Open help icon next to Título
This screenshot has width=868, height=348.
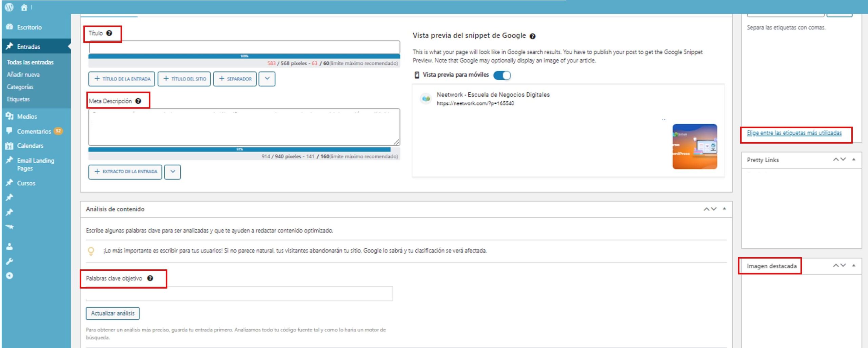click(109, 33)
